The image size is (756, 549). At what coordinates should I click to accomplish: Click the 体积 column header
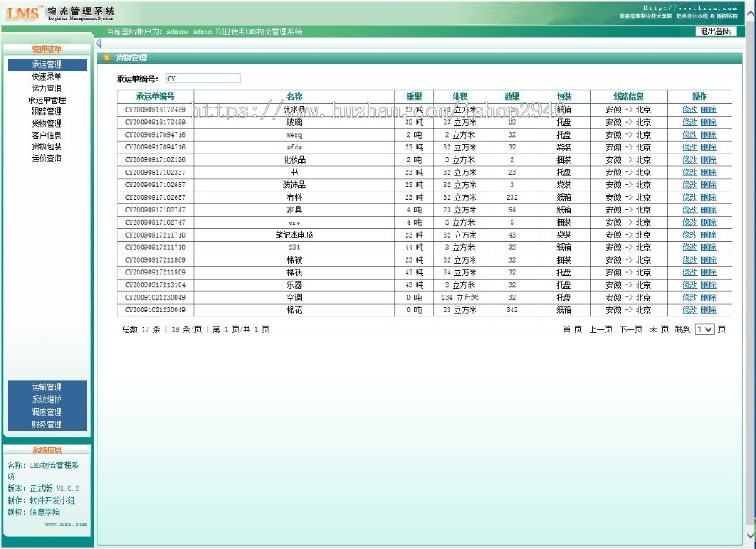tap(460, 97)
